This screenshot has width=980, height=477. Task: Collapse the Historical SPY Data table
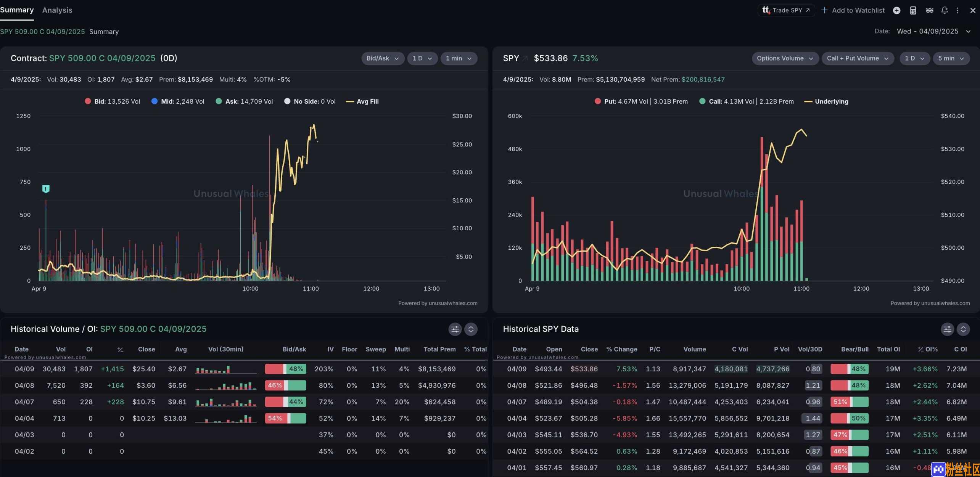click(x=963, y=329)
